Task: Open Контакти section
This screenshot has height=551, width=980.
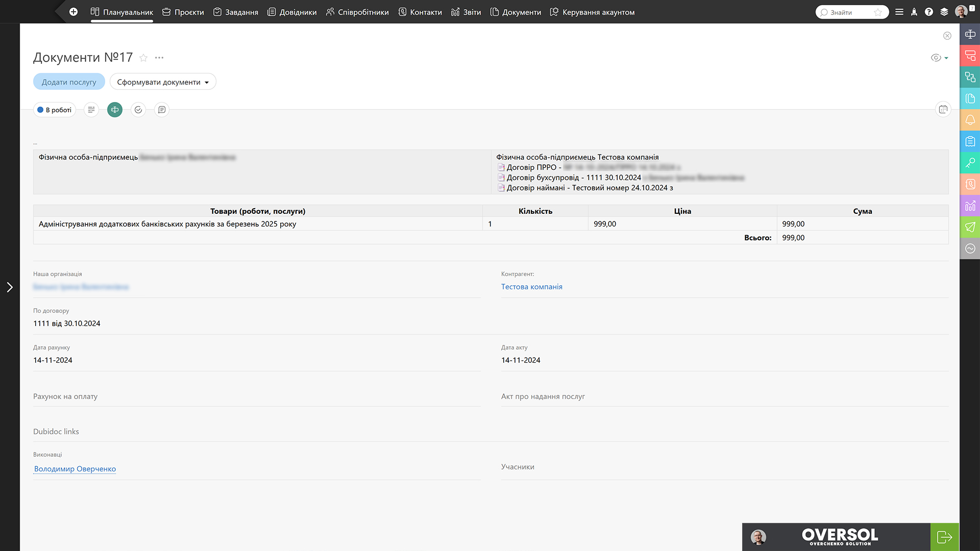Action: (x=420, y=12)
